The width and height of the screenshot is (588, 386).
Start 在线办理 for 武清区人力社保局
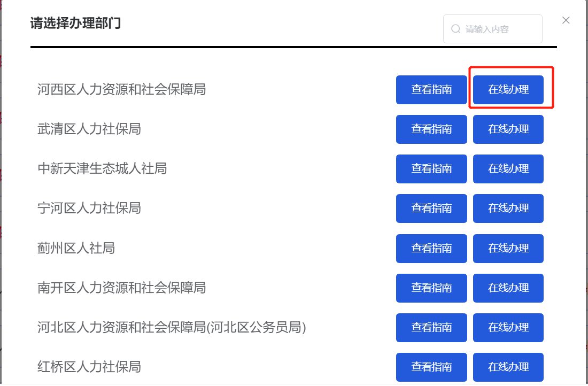508,129
